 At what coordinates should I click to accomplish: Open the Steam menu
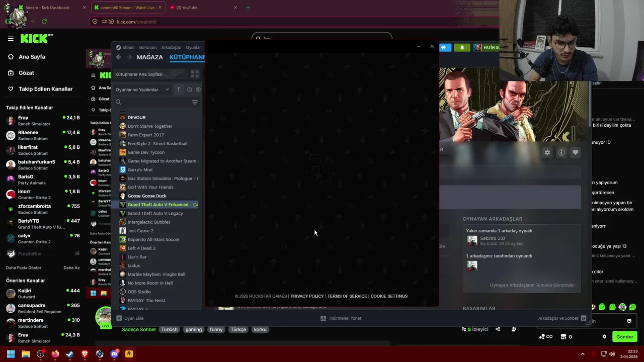click(125, 47)
